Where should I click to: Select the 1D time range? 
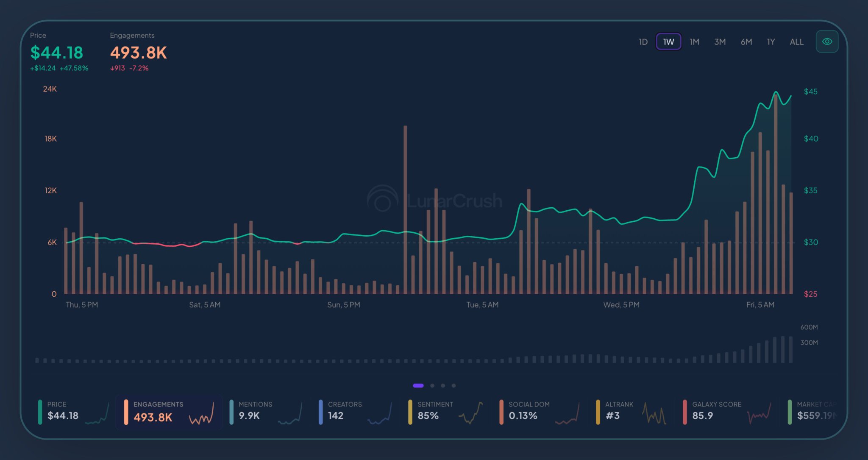[x=643, y=42]
